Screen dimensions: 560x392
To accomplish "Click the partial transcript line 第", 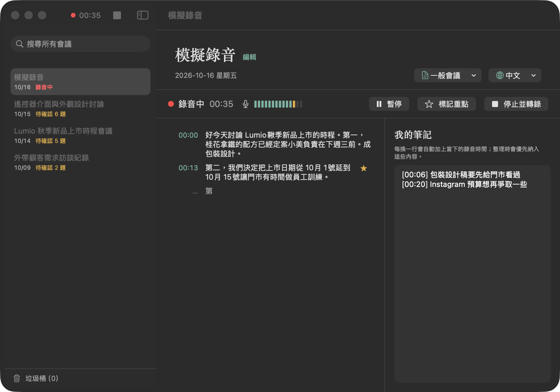I will point(209,191).
